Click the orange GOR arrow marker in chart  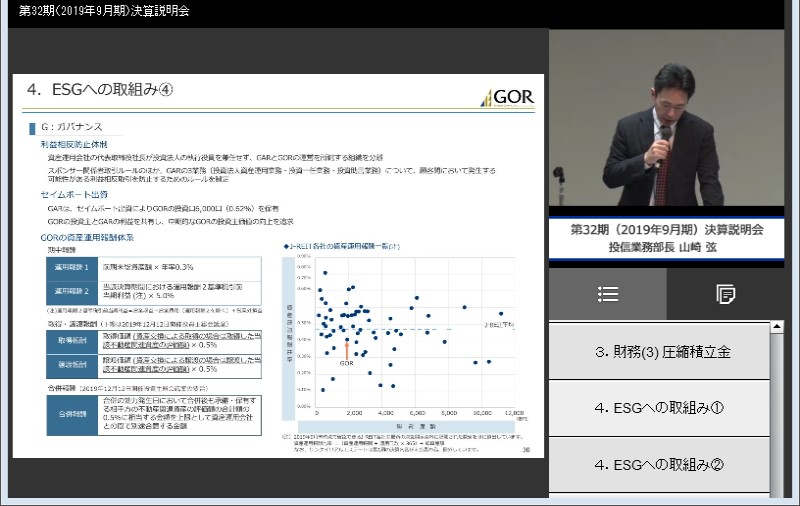347,350
